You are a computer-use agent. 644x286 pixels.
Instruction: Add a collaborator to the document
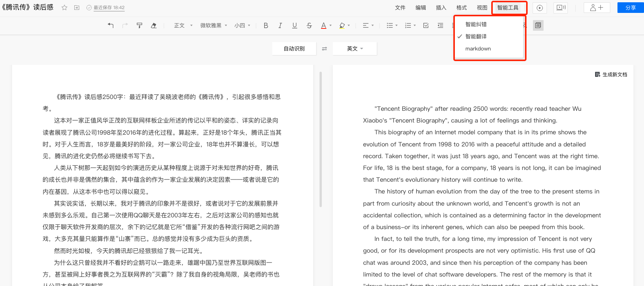tap(597, 8)
